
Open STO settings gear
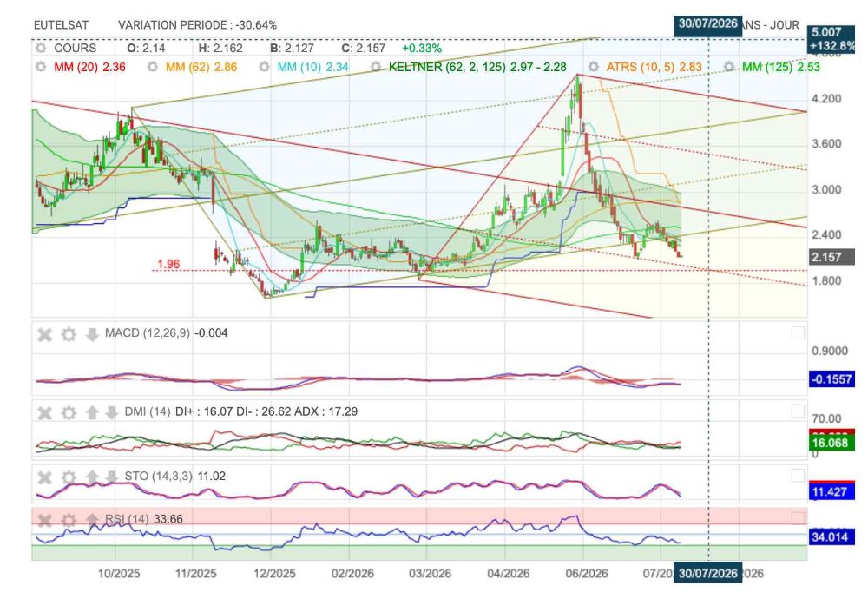tap(69, 477)
